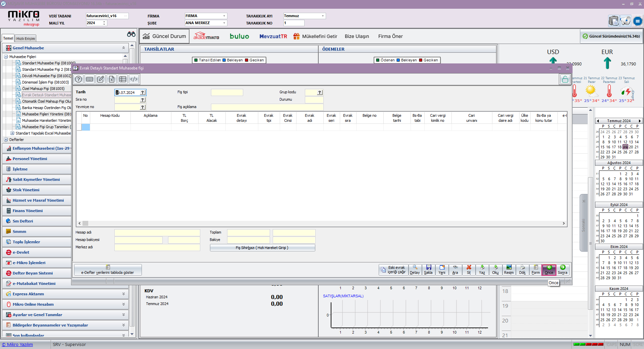Click the Sil delete icon button
This screenshot has width=644, height=349.
click(469, 269)
